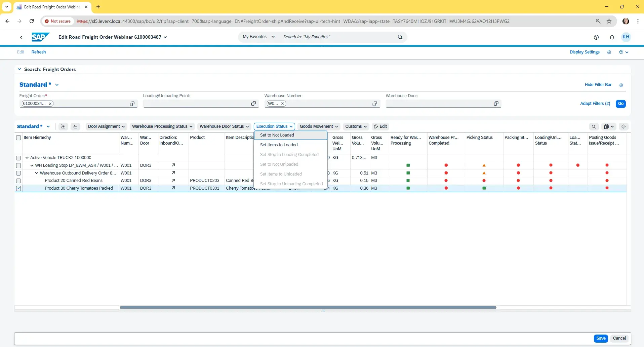Click the browser address bar URL

coord(293,21)
